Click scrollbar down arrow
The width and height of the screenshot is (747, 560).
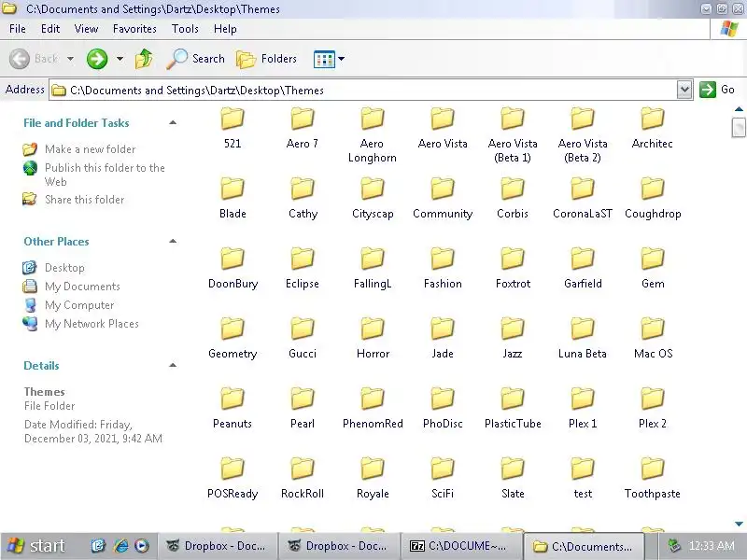pyautogui.click(x=739, y=524)
